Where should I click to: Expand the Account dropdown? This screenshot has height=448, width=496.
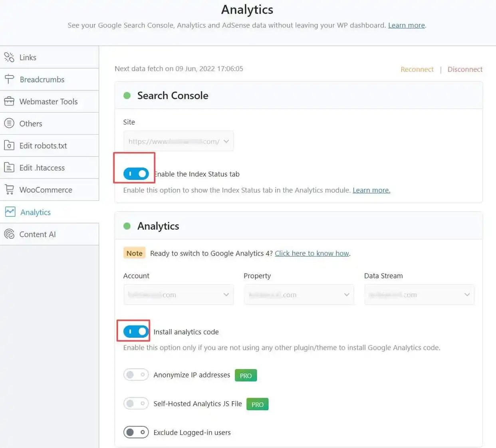pyautogui.click(x=179, y=295)
